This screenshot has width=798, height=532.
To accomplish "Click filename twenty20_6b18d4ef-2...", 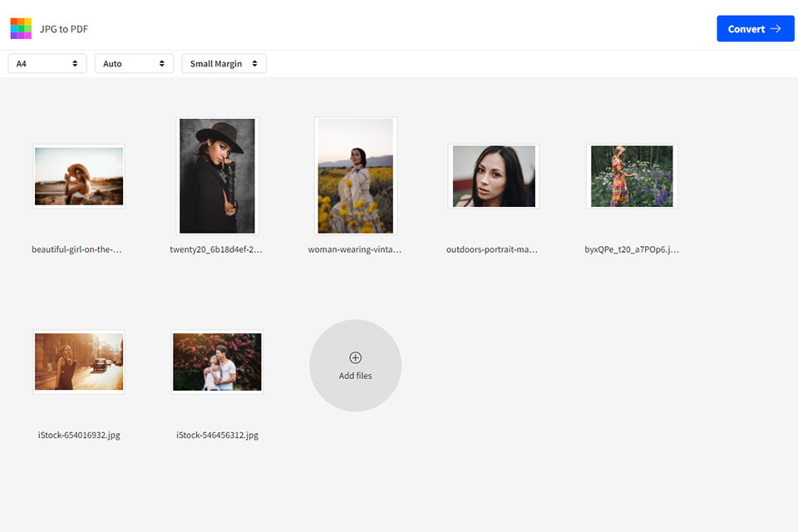I will click(x=216, y=249).
